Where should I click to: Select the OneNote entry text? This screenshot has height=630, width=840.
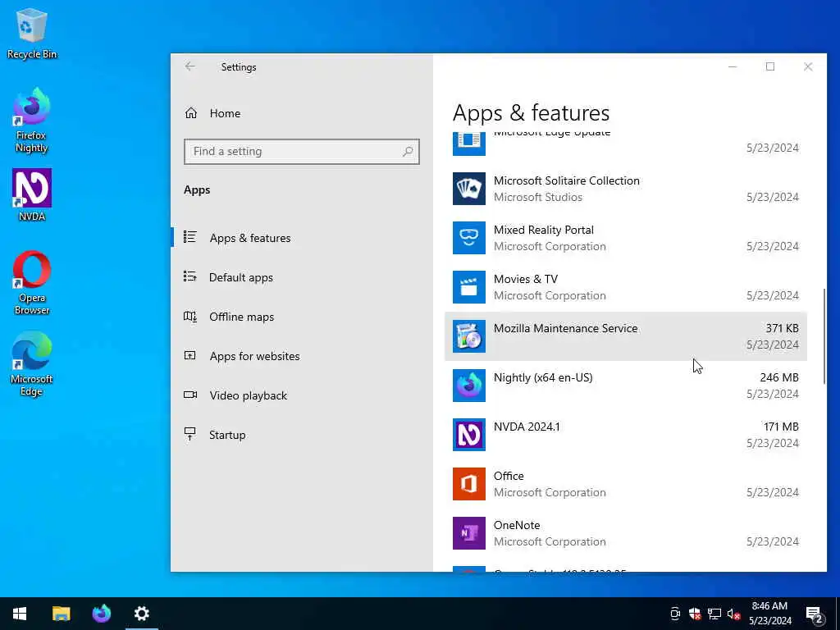coord(517,526)
